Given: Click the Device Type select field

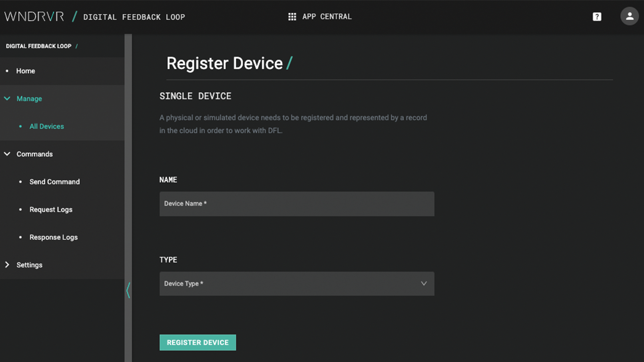Looking at the screenshot, I should [x=297, y=284].
